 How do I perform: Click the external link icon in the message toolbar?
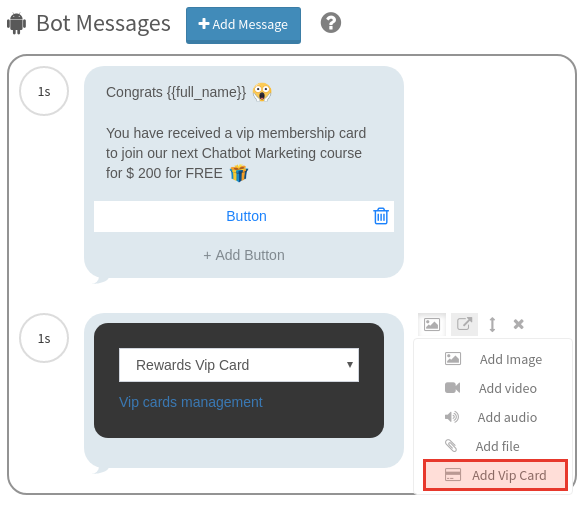(x=464, y=324)
